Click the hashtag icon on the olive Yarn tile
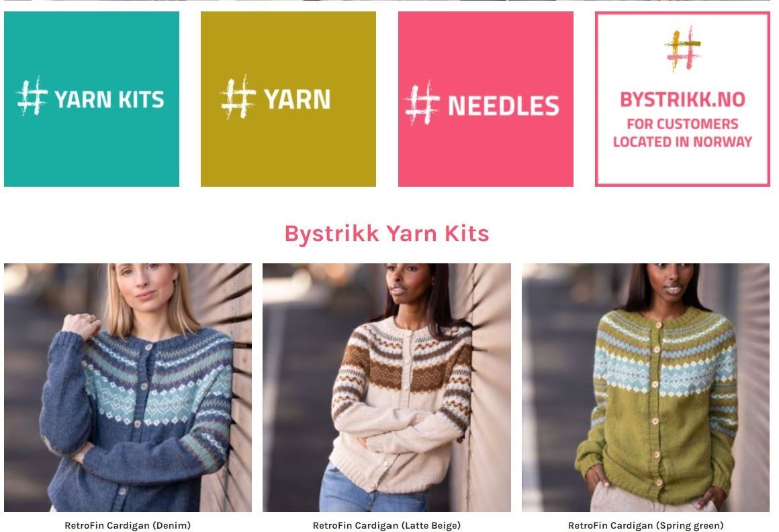This screenshot has width=779, height=532. click(x=238, y=97)
